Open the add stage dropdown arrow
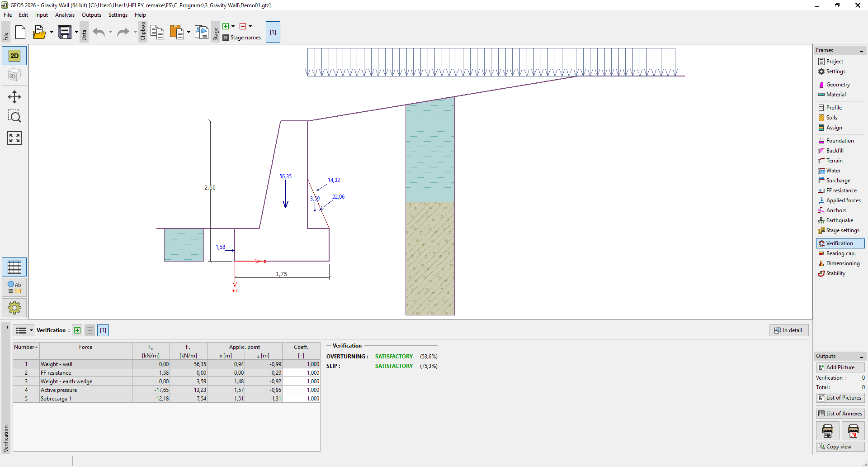This screenshot has height=467, width=868. point(233,26)
